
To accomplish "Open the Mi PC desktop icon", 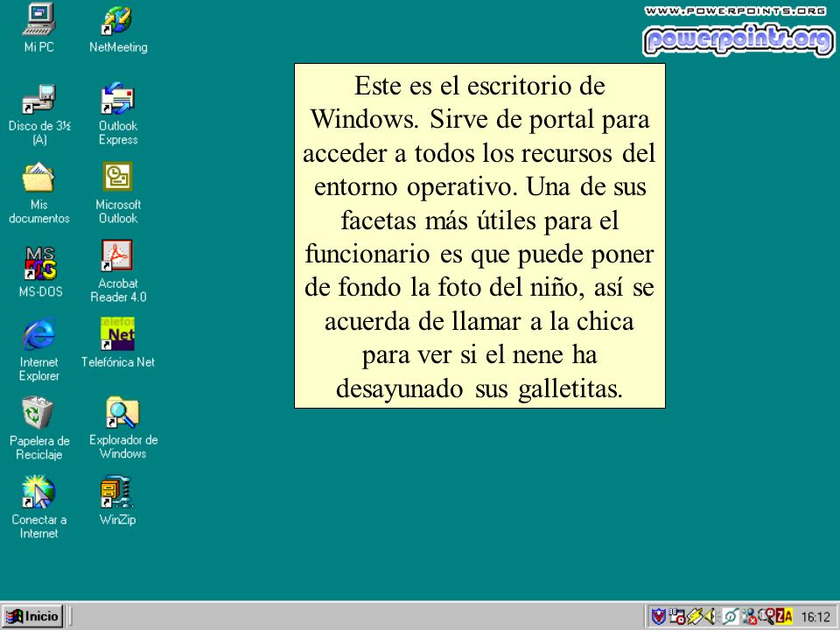I will pos(39,28).
